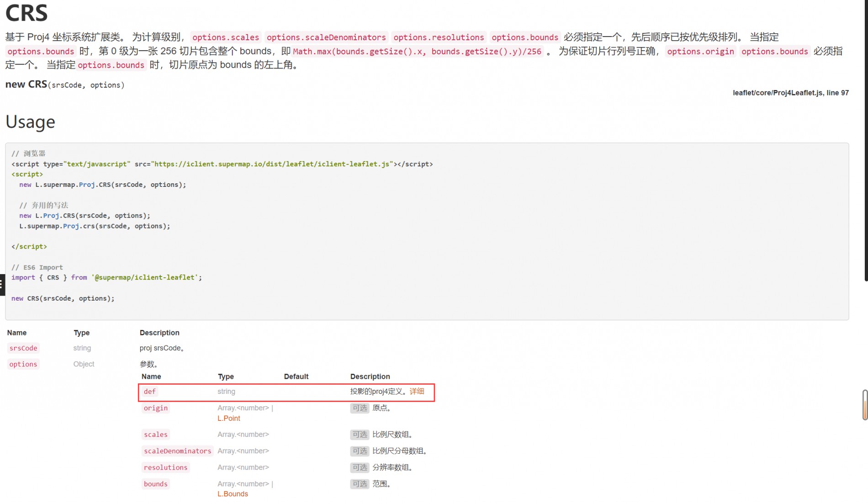Click the 可选 badge in scales row
This screenshot has width=868, height=504.
pyautogui.click(x=360, y=435)
